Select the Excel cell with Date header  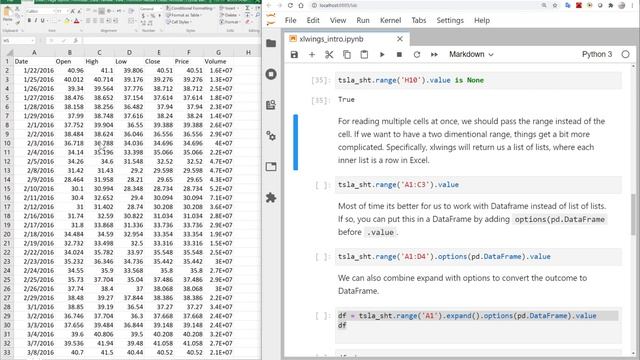point(34,62)
